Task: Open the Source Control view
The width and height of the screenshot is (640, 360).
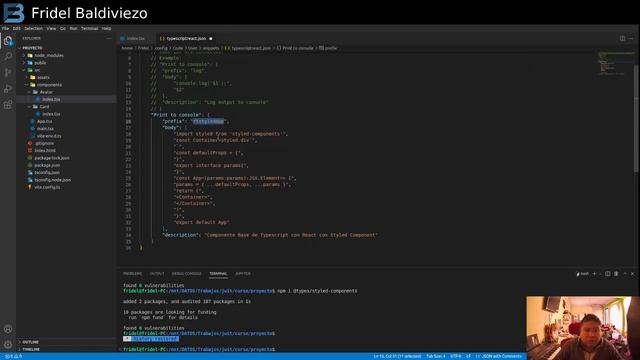Action: pos(8,72)
